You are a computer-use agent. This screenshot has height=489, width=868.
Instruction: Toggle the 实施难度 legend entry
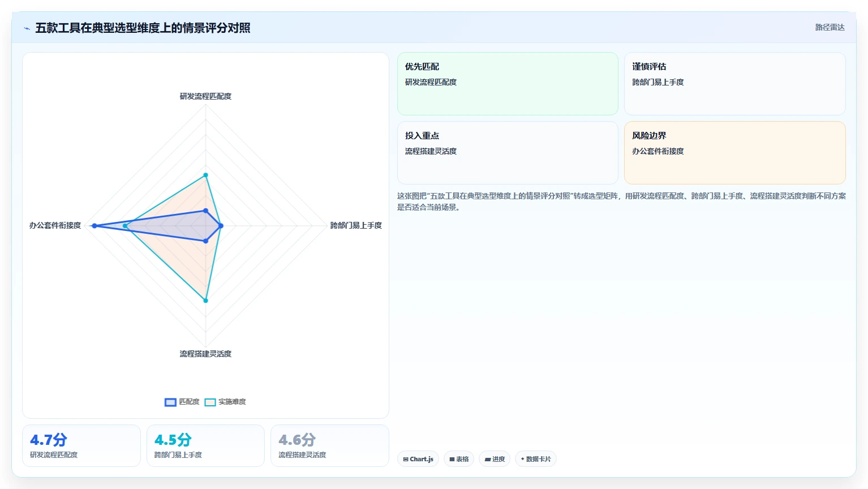[225, 402]
